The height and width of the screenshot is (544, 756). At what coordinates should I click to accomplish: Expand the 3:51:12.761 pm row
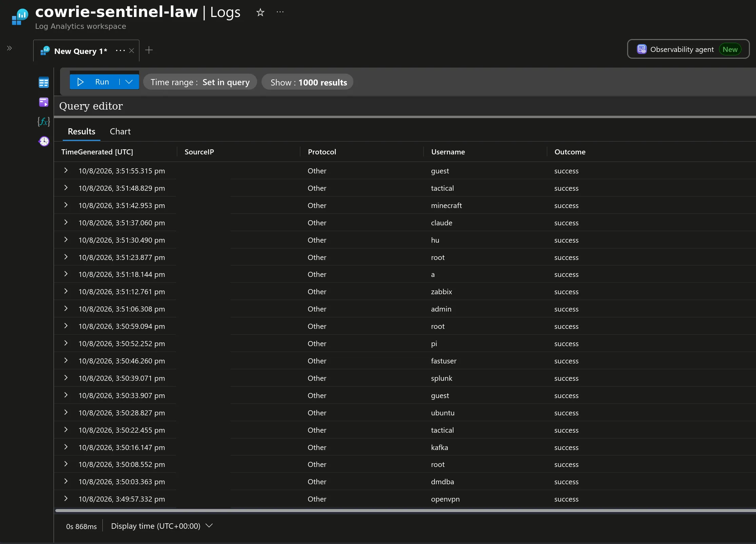coord(66,291)
